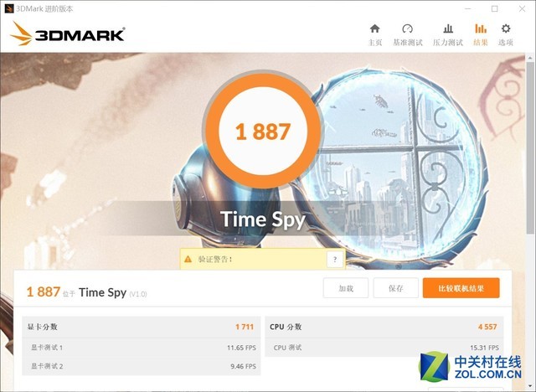536x392 pixels.
Task: Click the scrollbar up arrow
Action: 530,58
